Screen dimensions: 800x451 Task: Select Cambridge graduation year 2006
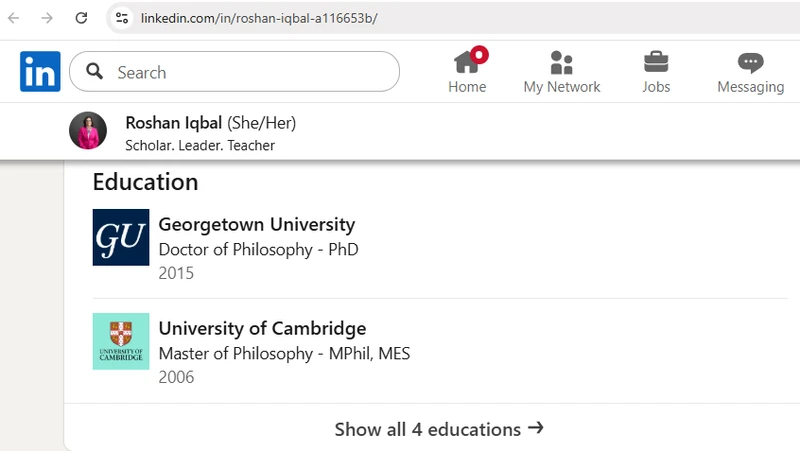click(x=176, y=378)
